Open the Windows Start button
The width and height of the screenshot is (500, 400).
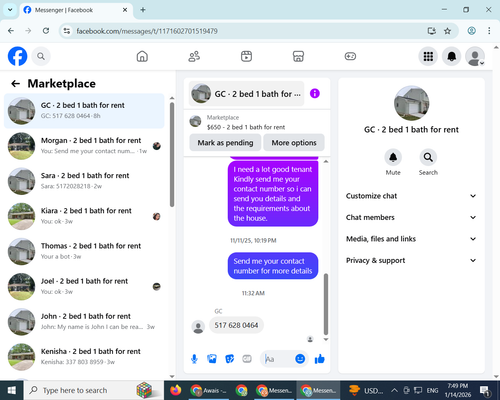[x=12, y=390]
